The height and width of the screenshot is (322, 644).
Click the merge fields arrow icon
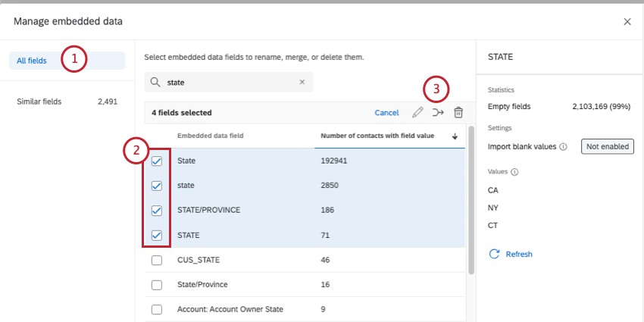(438, 113)
